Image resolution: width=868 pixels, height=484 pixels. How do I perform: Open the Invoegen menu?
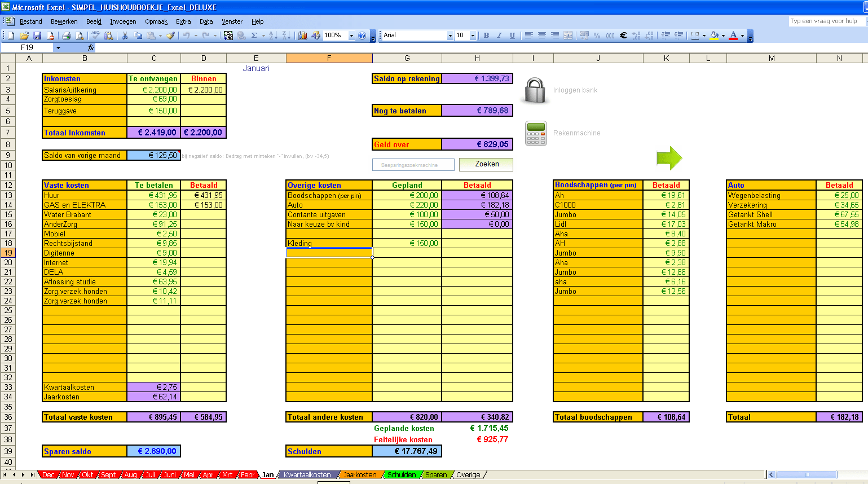click(123, 21)
